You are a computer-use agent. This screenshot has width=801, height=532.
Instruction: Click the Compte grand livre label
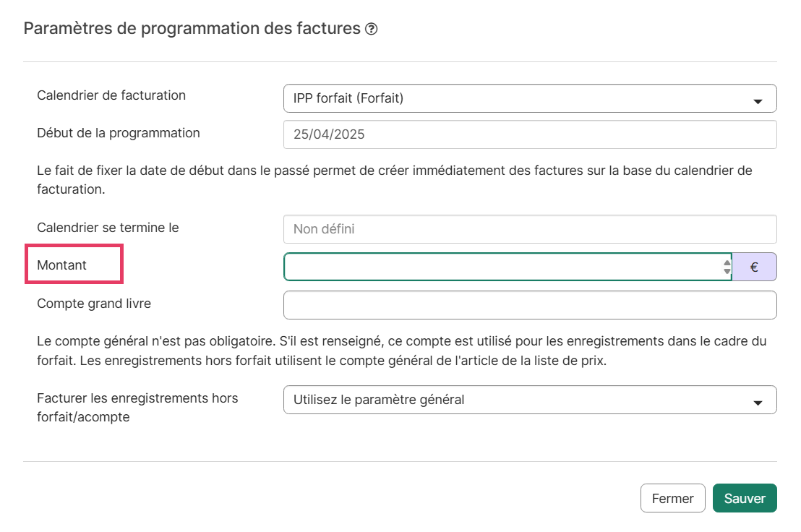point(94,304)
